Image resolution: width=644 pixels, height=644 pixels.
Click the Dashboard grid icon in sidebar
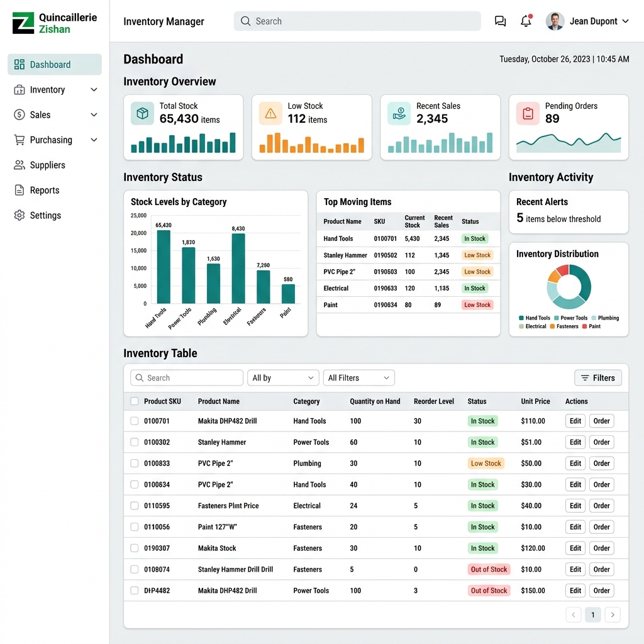(19, 65)
